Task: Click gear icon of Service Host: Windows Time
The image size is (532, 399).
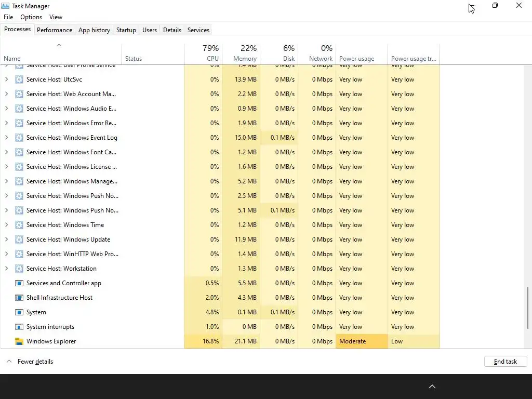Action: [19, 225]
